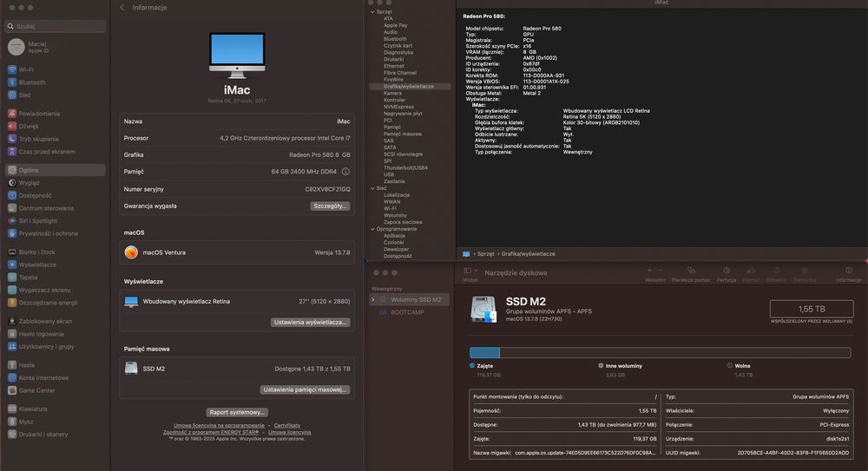Collapse Sprzęt section in System Information

coord(372,11)
